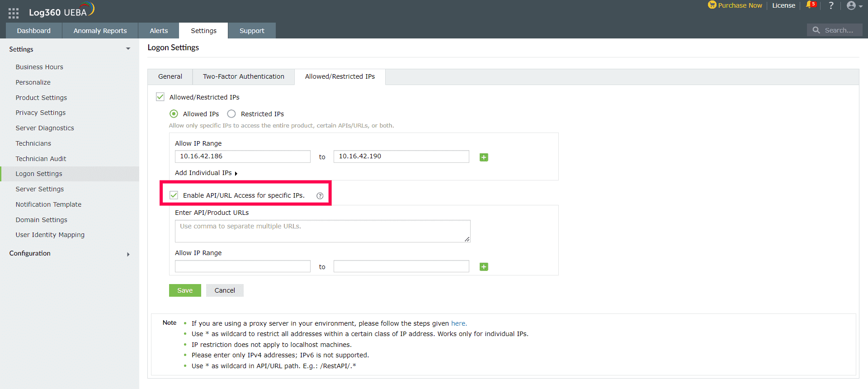The image size is (868, 389).
Task: Open Notification Template
Action: coord(48,204)
